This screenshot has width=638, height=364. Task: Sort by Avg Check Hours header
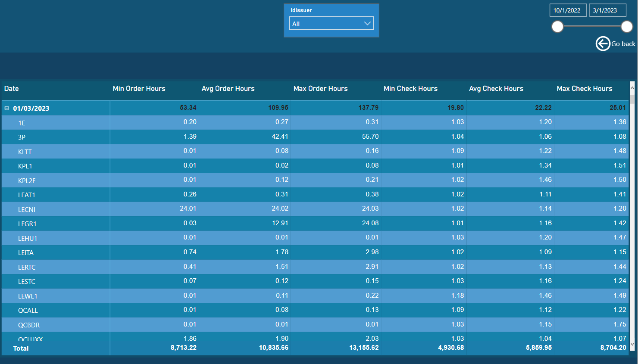pyautogui.click(x=496, y=89)
